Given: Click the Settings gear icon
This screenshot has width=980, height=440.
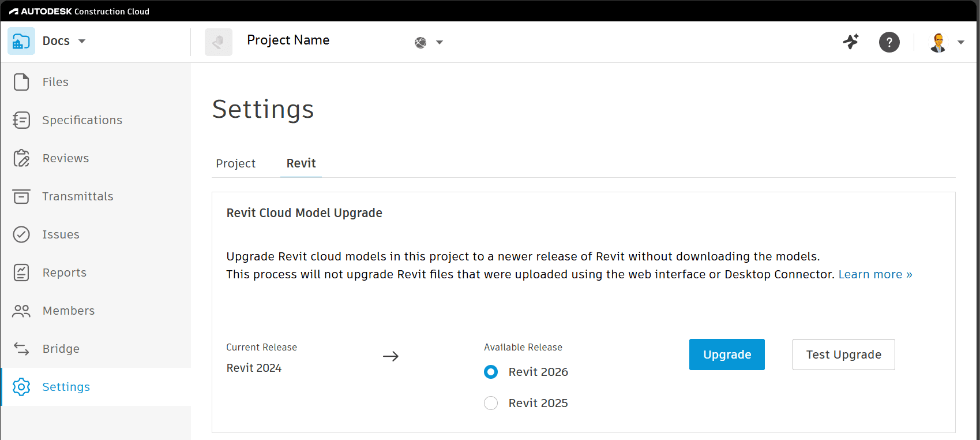Looking at the screenshot, I should click(21, 387).
